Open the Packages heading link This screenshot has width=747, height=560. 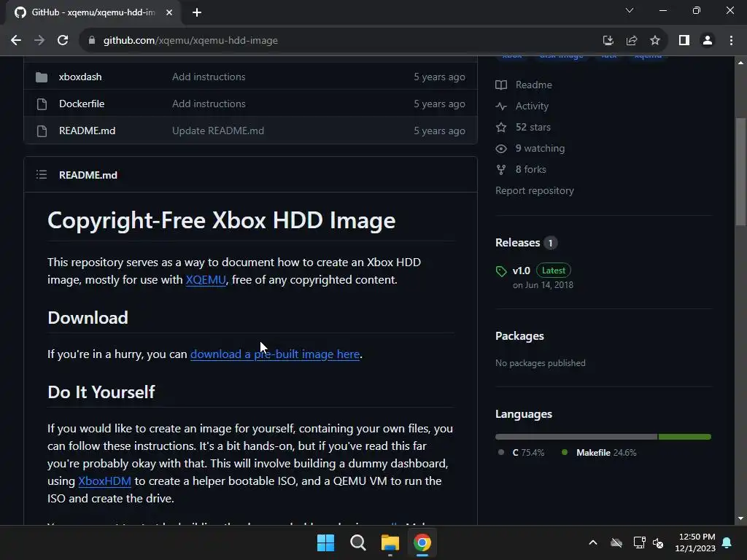point(519,336)
